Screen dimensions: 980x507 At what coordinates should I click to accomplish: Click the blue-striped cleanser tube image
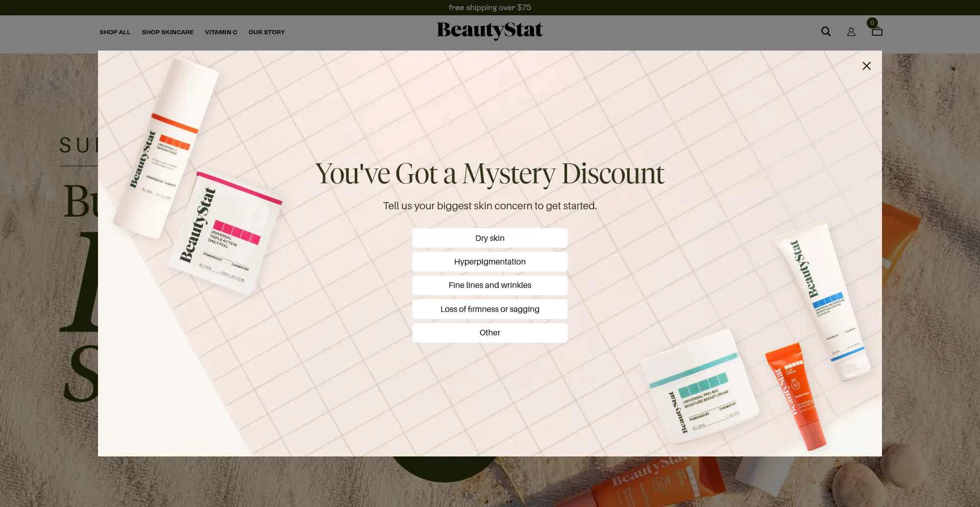point(822,301)
